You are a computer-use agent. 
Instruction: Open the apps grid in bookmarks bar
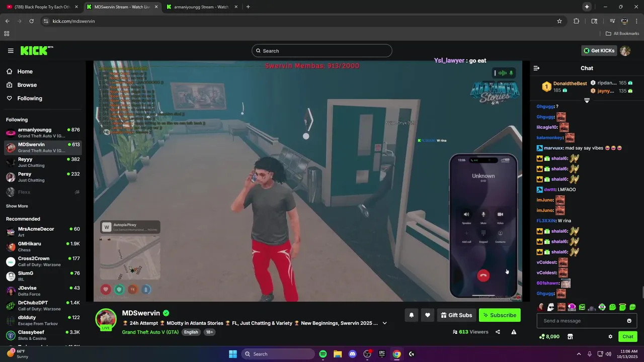7,34
